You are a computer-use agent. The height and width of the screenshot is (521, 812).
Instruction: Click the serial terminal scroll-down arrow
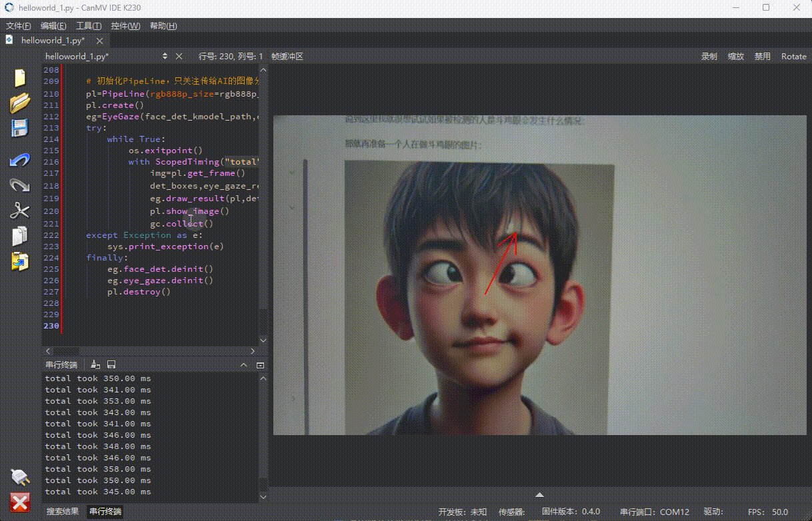point(263,497)
